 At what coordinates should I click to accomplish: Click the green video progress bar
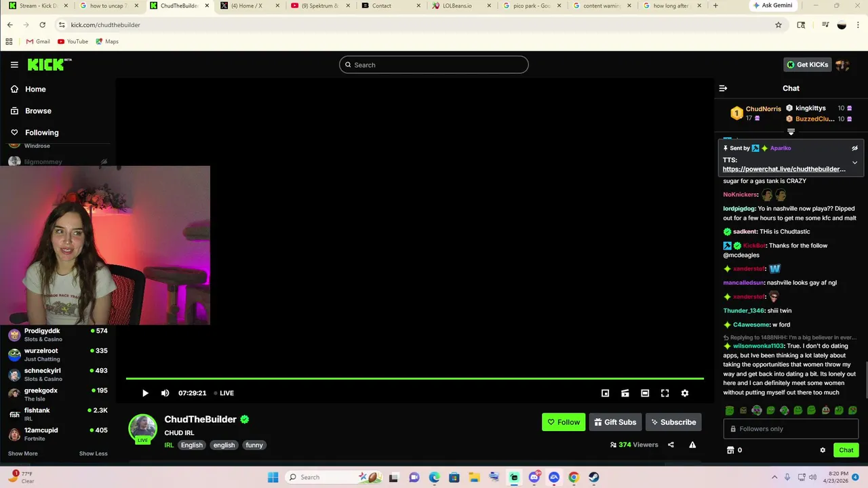pos(415,378)
